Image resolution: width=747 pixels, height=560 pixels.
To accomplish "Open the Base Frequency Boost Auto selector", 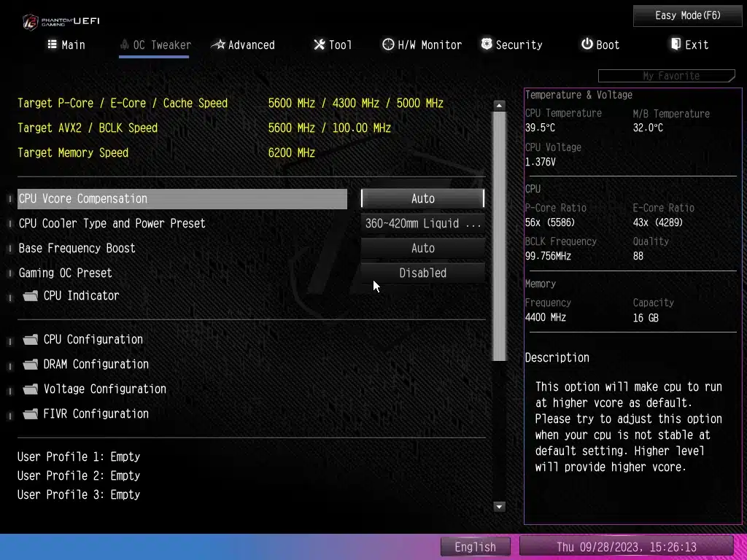I will 422,249.
